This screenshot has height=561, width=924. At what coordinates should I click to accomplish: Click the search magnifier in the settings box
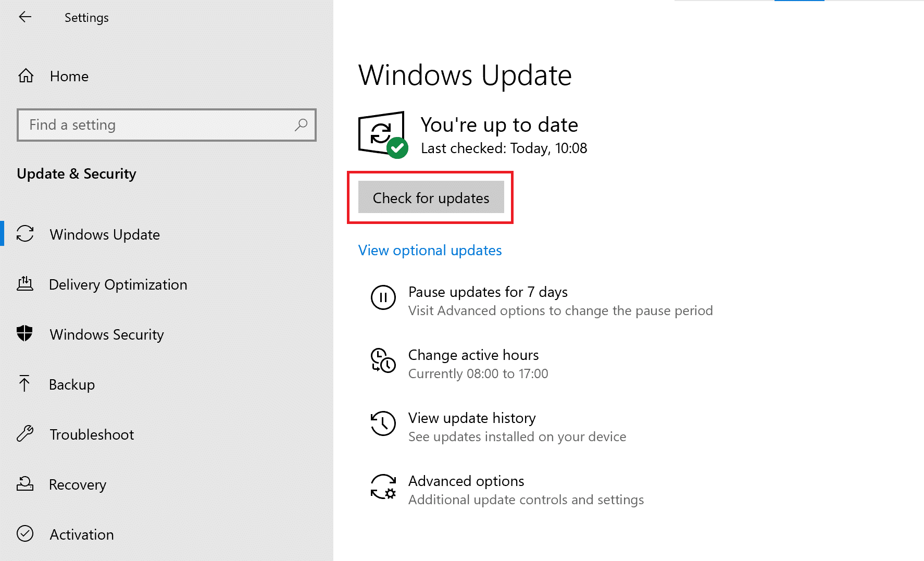(x=301, y=125)
